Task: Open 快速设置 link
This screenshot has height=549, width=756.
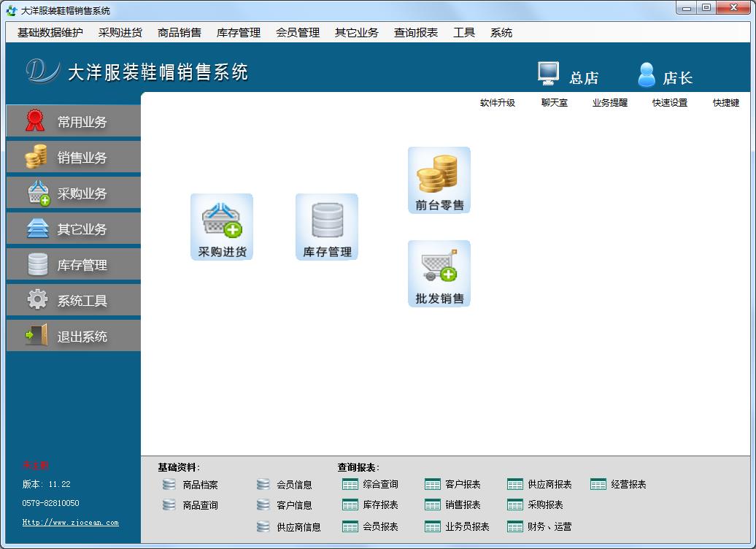Action: [x=670, y=103]
